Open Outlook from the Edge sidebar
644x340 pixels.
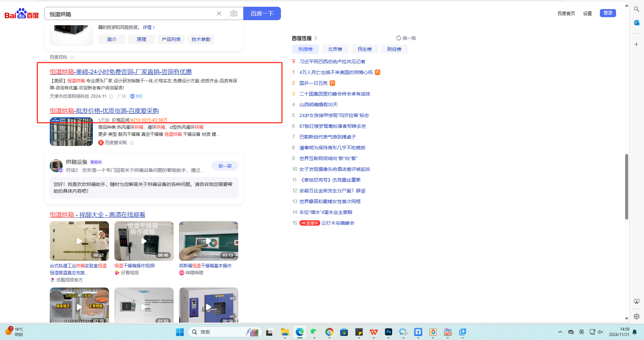pos(636,23)
